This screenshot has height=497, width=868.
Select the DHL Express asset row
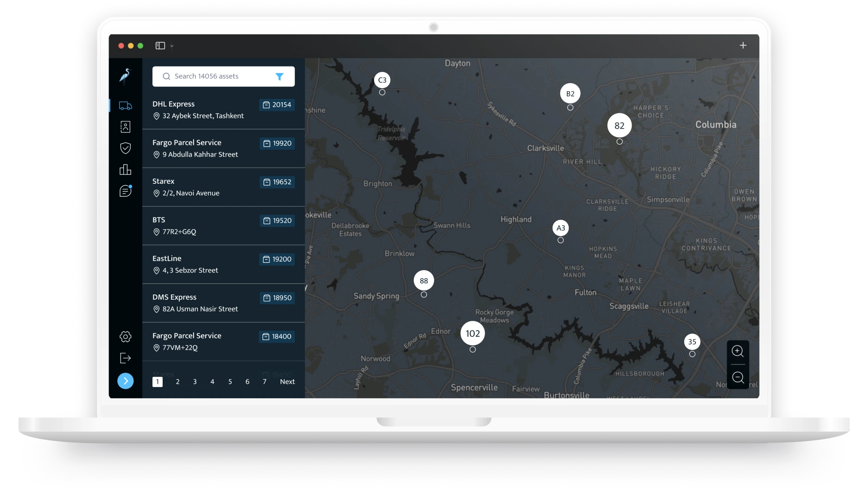click(224, 110)
